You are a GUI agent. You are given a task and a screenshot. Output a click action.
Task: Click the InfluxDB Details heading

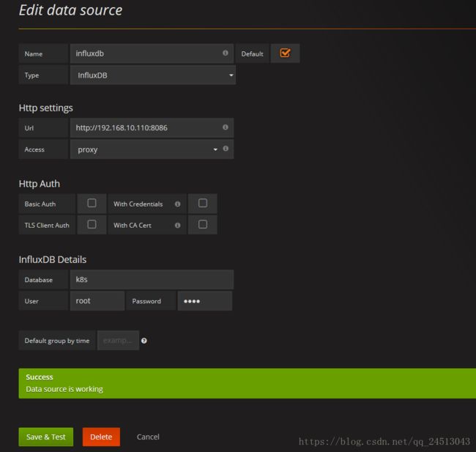coord(53,260)
